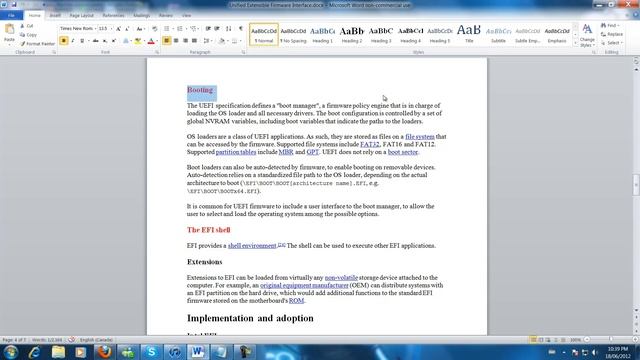Center the paragraph text

click(176, 41)
